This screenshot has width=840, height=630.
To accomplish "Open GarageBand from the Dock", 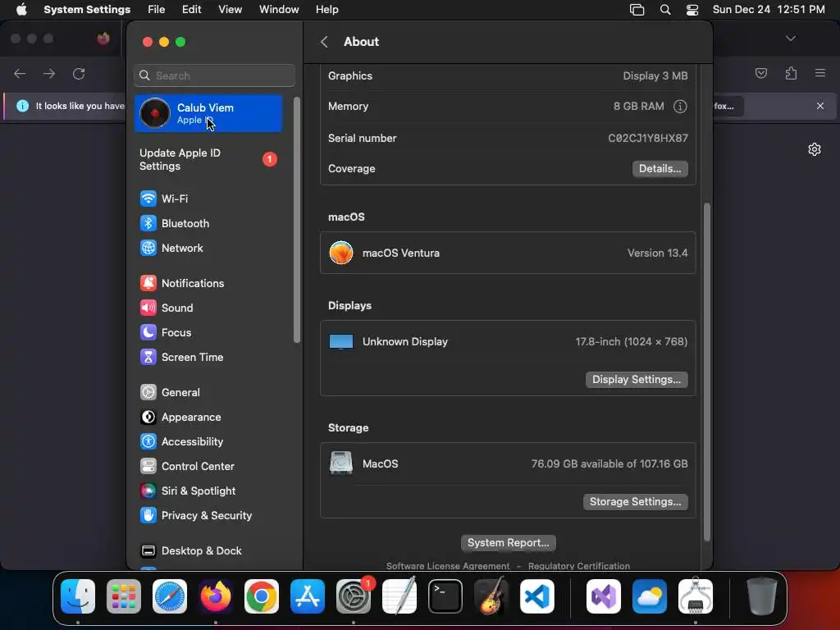I will click(x=491, y=596).
